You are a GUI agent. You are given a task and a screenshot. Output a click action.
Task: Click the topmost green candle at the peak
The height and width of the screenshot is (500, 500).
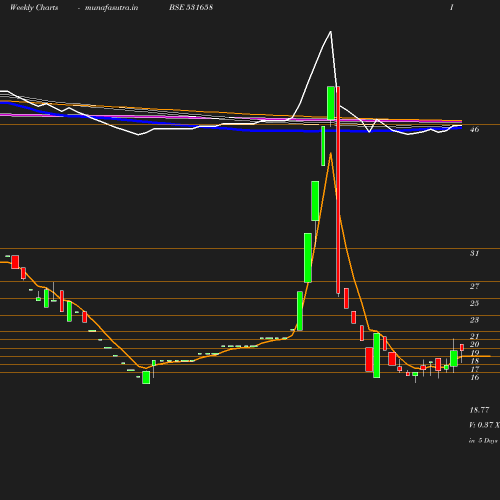click(x=331, y=103)
